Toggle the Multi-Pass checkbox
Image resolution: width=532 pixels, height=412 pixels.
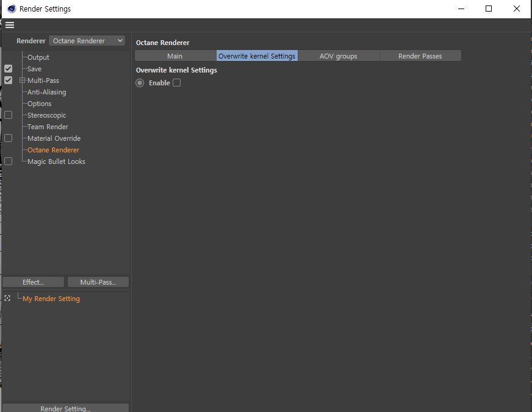click(8, 80)
